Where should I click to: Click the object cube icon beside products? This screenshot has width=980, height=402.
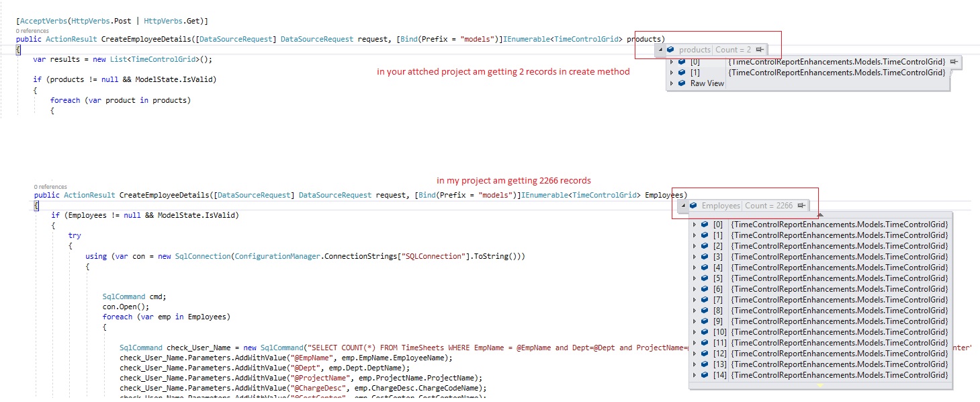[x=671, y=50]
